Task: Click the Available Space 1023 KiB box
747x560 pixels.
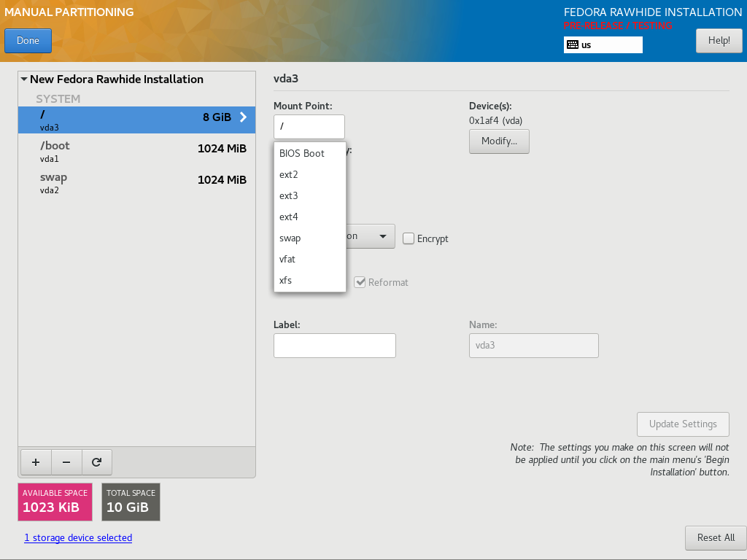Action: click(55, 502)
